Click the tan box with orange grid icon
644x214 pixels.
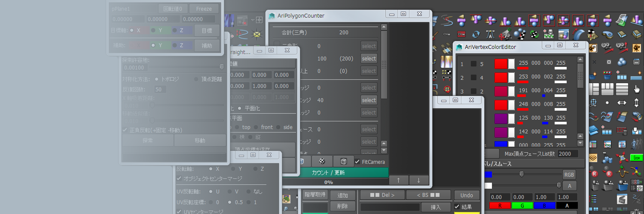click(x=593, y=157)
